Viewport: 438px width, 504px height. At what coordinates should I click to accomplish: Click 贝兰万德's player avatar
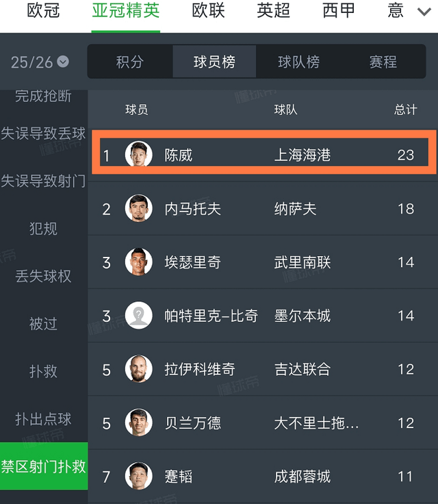tap(139, 423)
